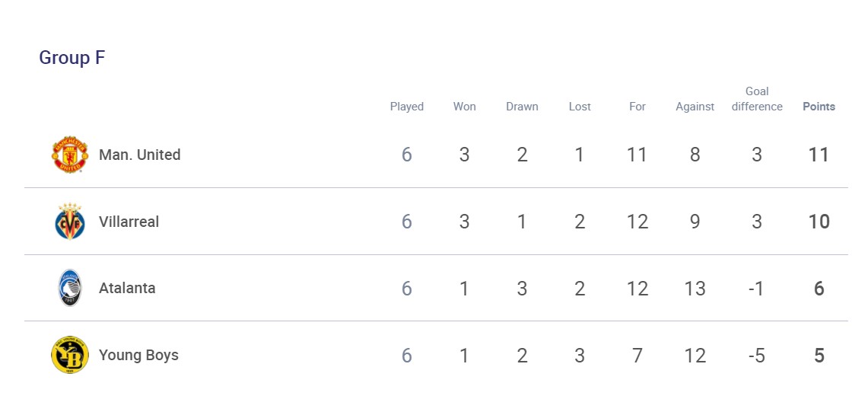Click Man. United's points total of 11
Screen dimensions: 868x415
[819, 155]
